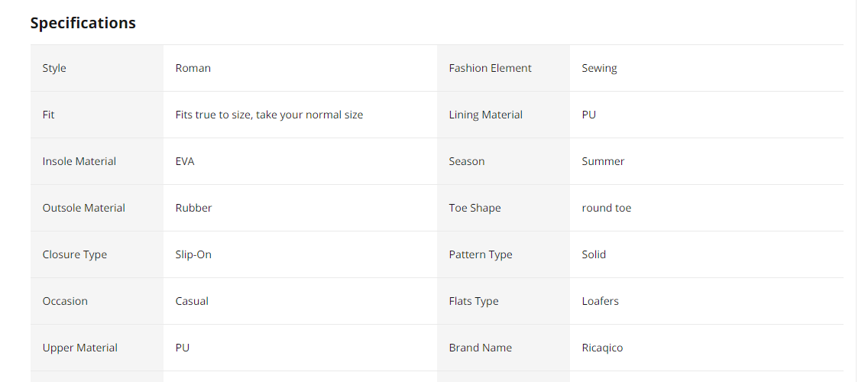Select the Casual occasion value

(x=192, y=301)
